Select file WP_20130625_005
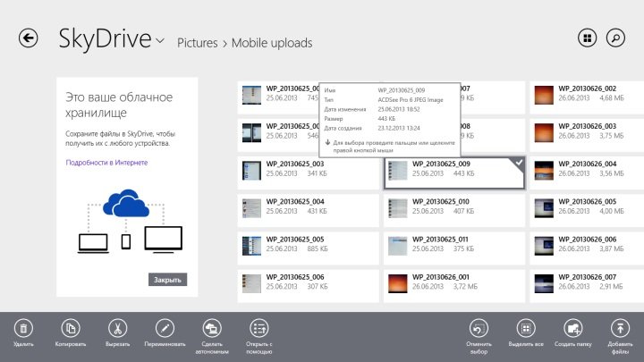644x362 pixels. (x=308, y=248)
